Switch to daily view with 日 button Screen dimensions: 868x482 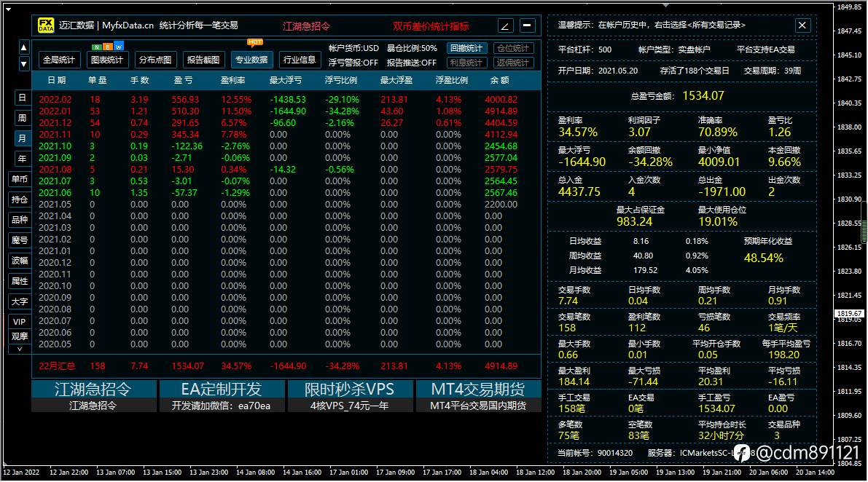click(22, 98)
